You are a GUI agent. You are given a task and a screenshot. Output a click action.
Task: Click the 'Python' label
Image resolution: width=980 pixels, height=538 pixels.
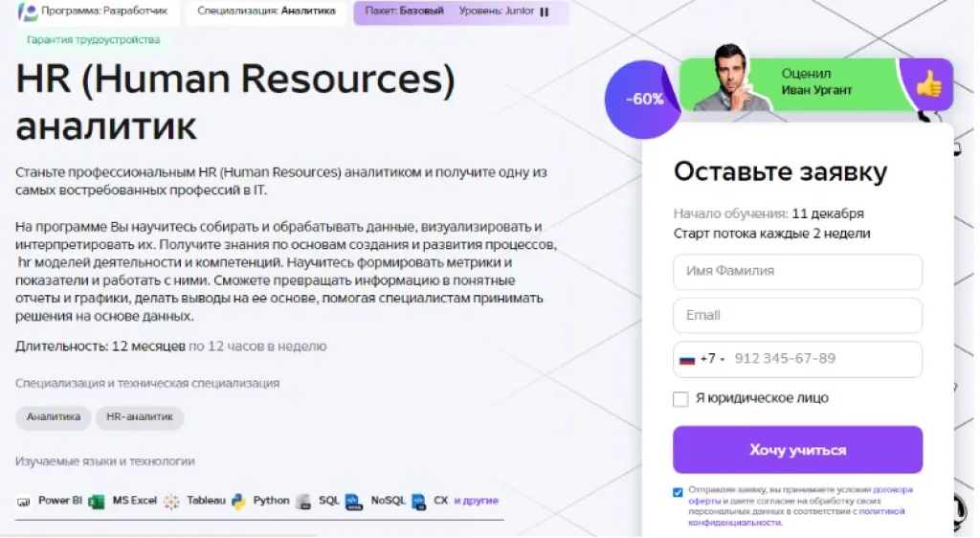[x=271, y=501]
